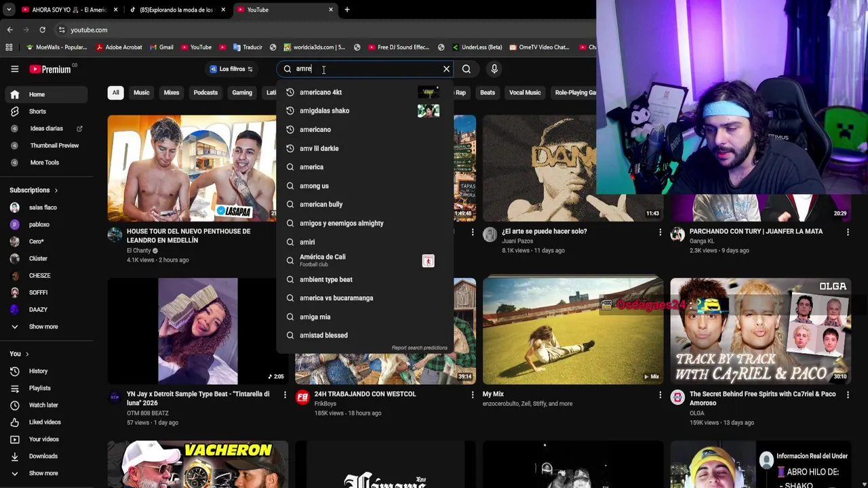868x488 pixels.
Task: Click El Chanty channel name
Action: [x=139, y=251]
